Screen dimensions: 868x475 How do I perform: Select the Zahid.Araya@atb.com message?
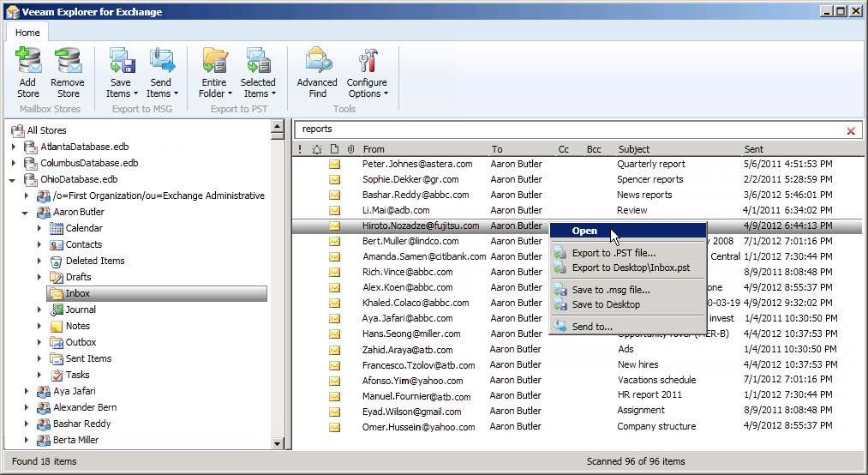tap(577, 349)
